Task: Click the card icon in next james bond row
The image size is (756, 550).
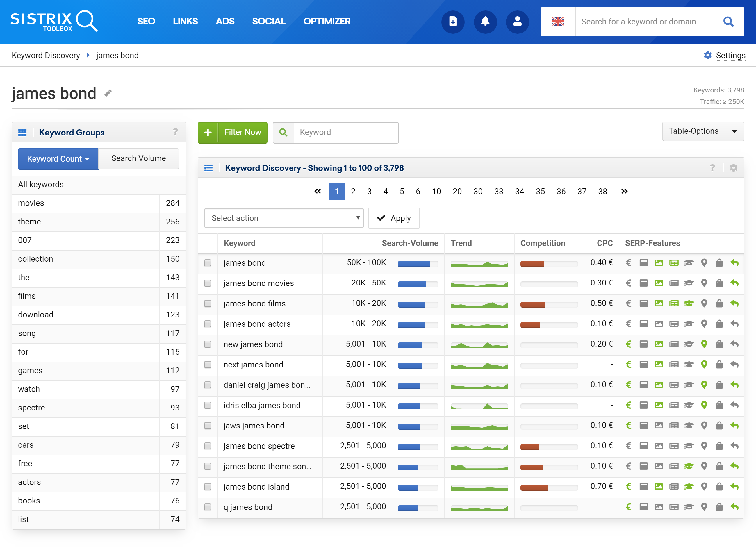Action: point(644,364)
